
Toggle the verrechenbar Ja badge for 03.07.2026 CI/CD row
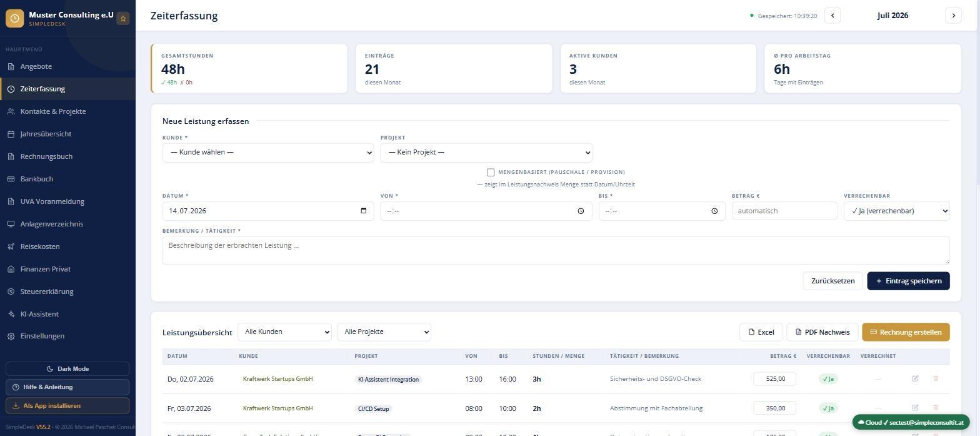pyautogui.click(x=828, y=408)
